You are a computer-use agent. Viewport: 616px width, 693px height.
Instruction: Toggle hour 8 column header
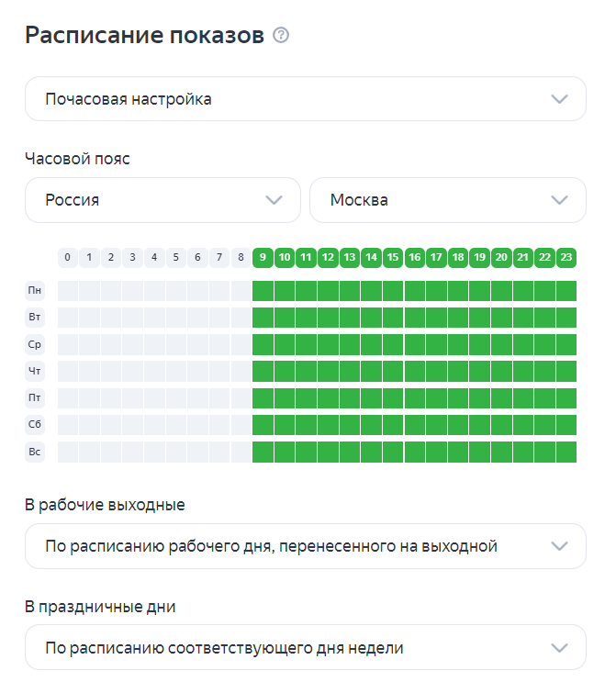(x=241, y=258)
